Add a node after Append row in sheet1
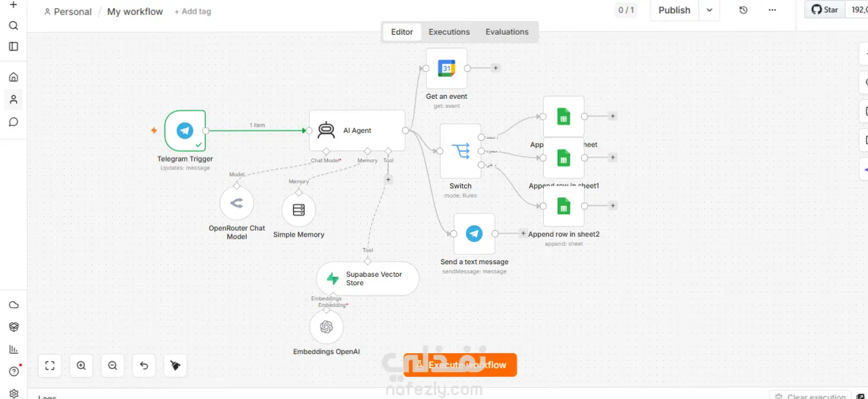Image resolution: width=868 pixels, height=399 pixels. coord(612,158)
